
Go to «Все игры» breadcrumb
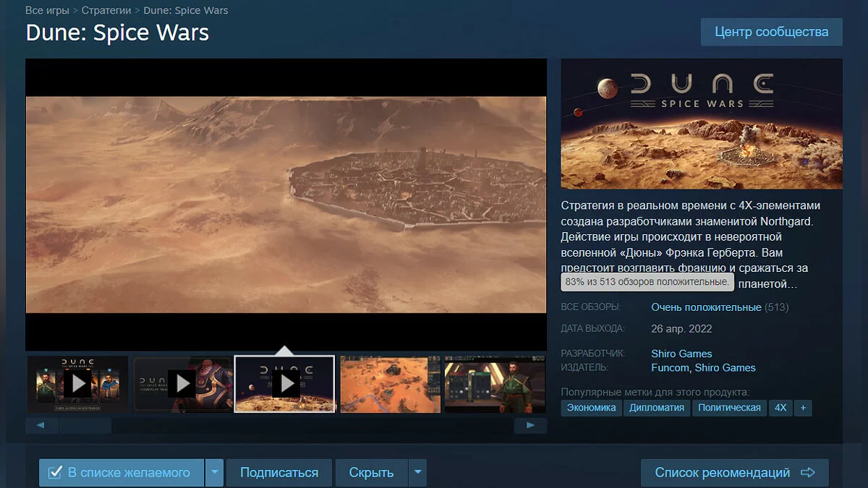pyautogui.click(x=47, y=10)
